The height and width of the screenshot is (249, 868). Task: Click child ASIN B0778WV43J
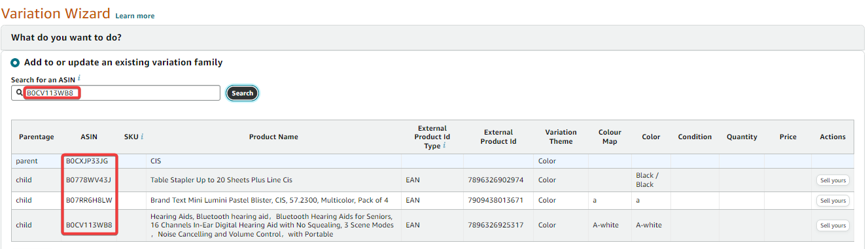coord(89,180)
